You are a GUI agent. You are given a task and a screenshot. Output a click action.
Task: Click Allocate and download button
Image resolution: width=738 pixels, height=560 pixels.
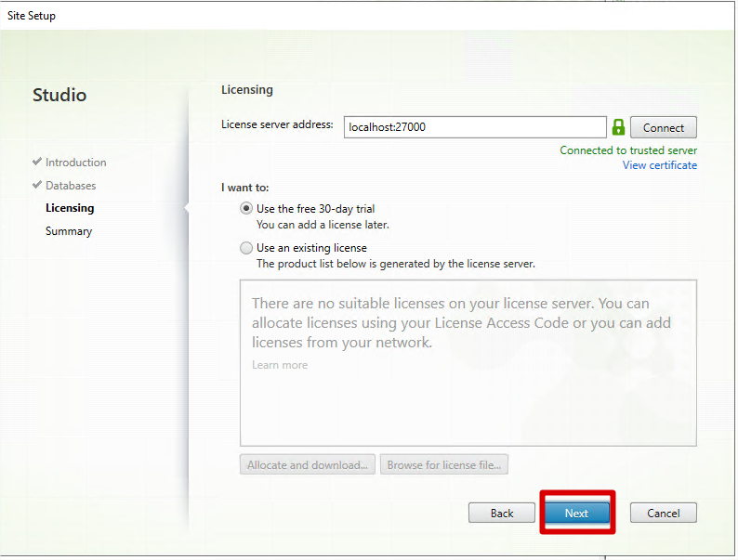coord(308,464)
